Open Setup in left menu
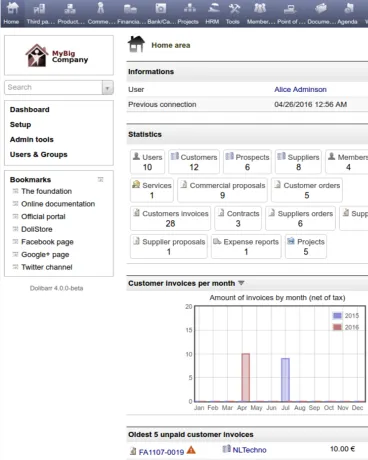368x460 pixels. pyautogui.click(x=20, y=125)
